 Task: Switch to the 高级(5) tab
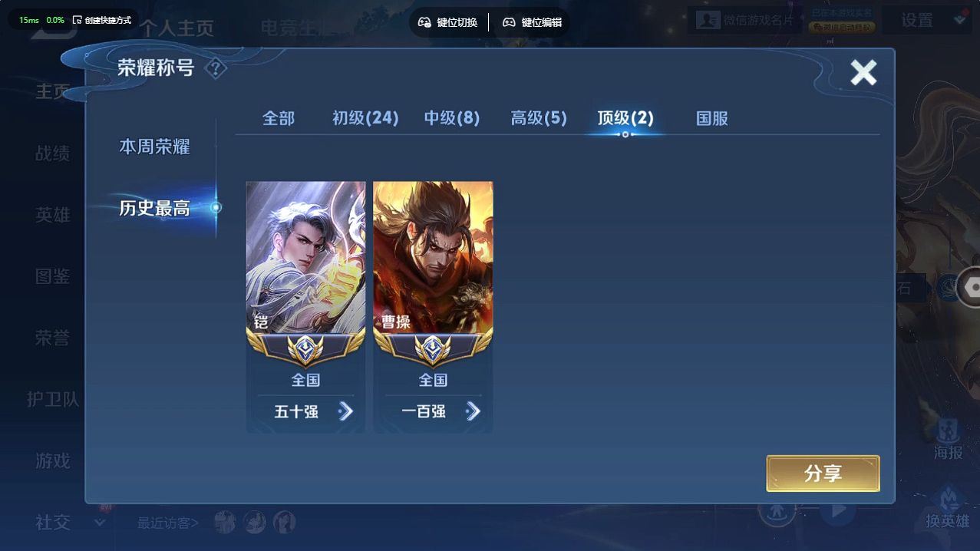click(x=539, y=118)
